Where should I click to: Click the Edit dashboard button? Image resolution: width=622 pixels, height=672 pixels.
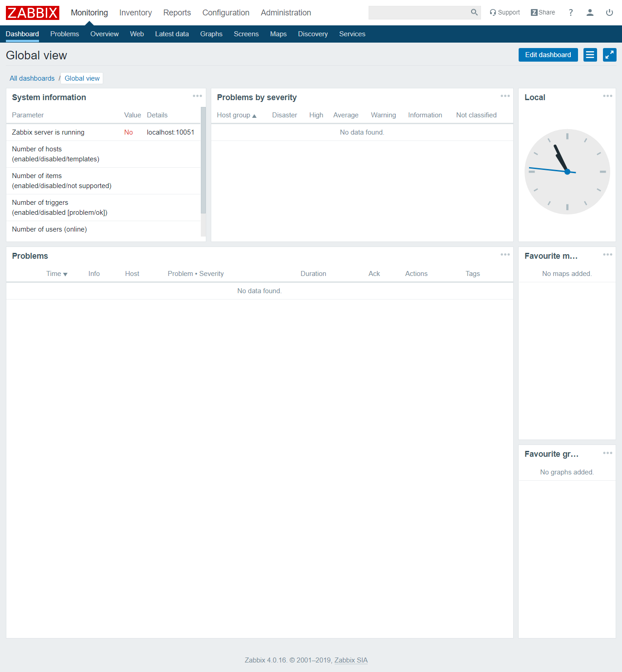click(x=548, y=55)
